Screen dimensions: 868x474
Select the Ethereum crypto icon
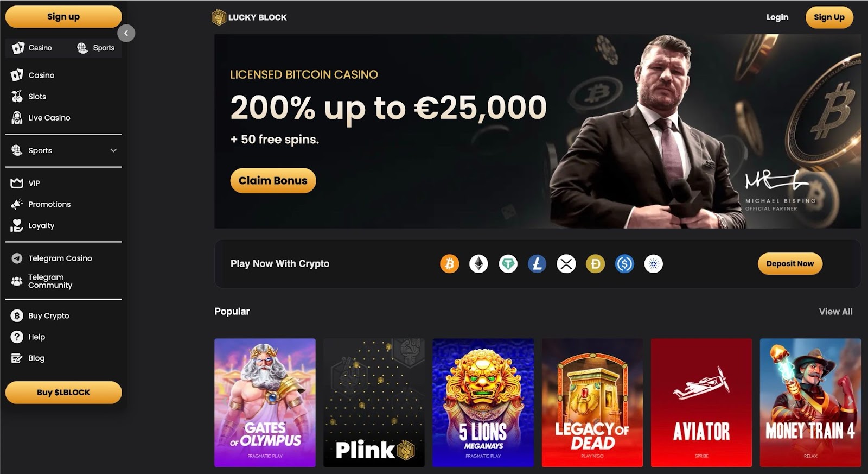click(478, 264)
